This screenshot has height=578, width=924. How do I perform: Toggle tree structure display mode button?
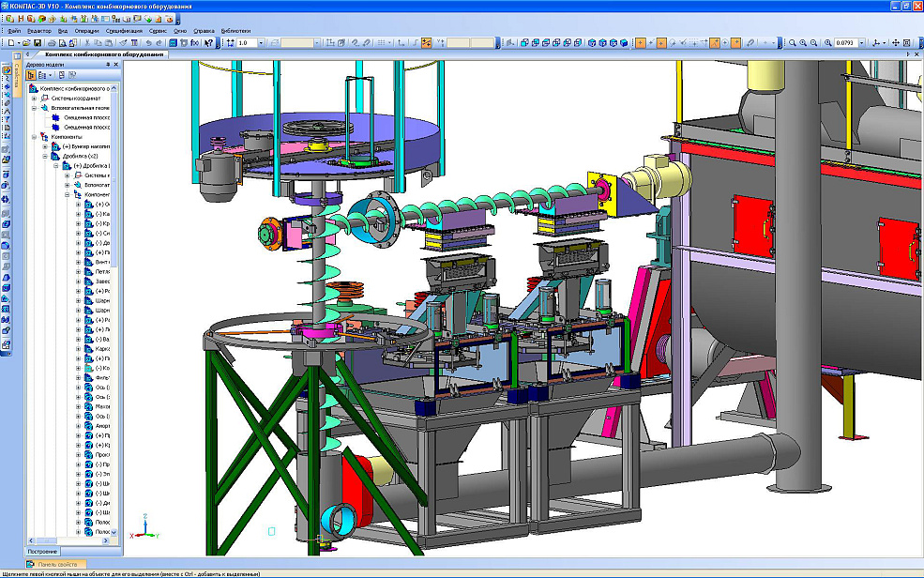tap(31, 74)
